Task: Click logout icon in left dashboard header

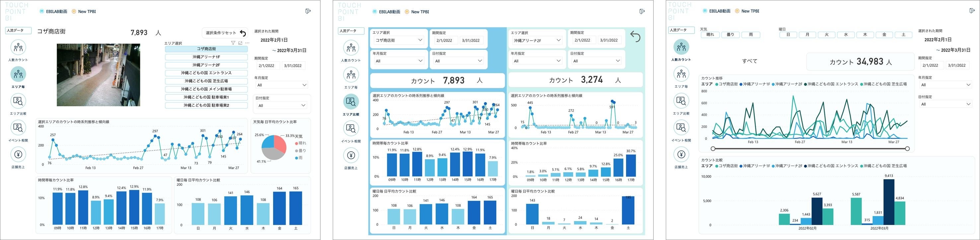Action: coord(308,11)
